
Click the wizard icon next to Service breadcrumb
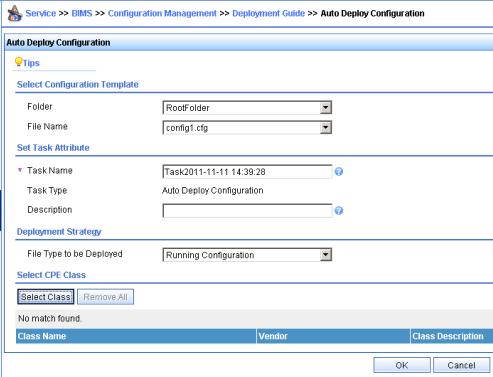pos(15,13)
